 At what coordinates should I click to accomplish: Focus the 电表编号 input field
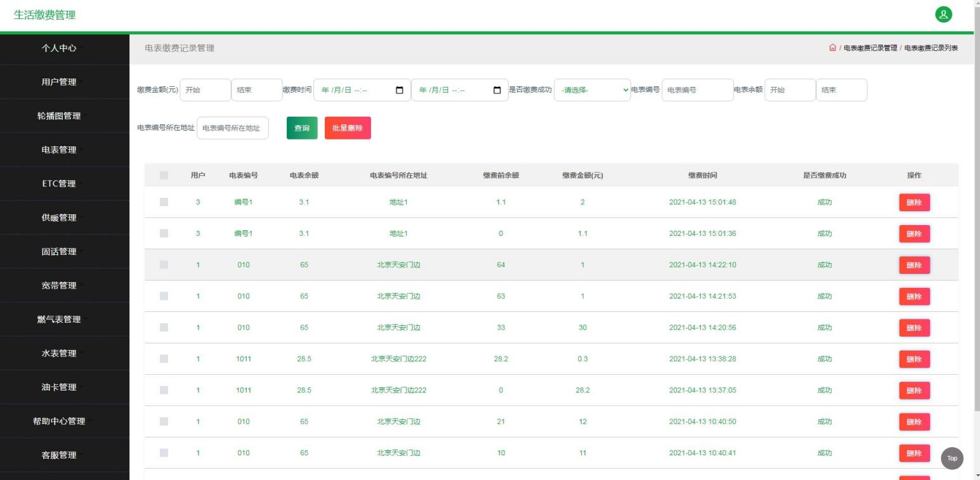698,90
